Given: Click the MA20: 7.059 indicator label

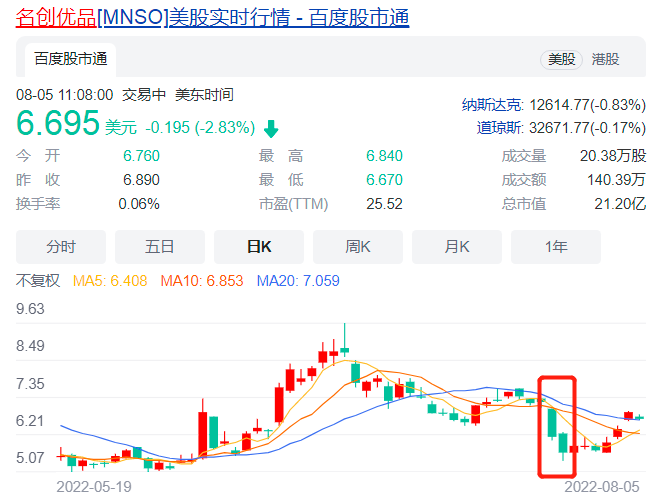Looking at the screenshot, I should (x=298, y=281).
